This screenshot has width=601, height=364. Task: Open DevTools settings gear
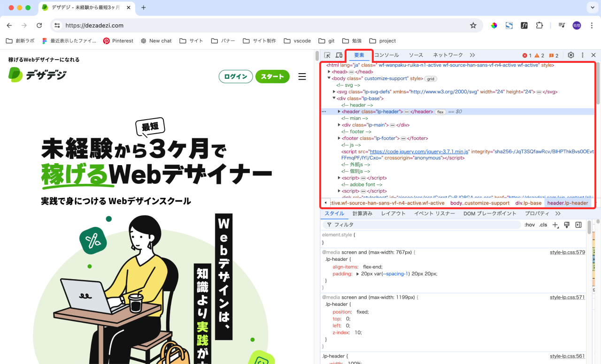point(571,55)
